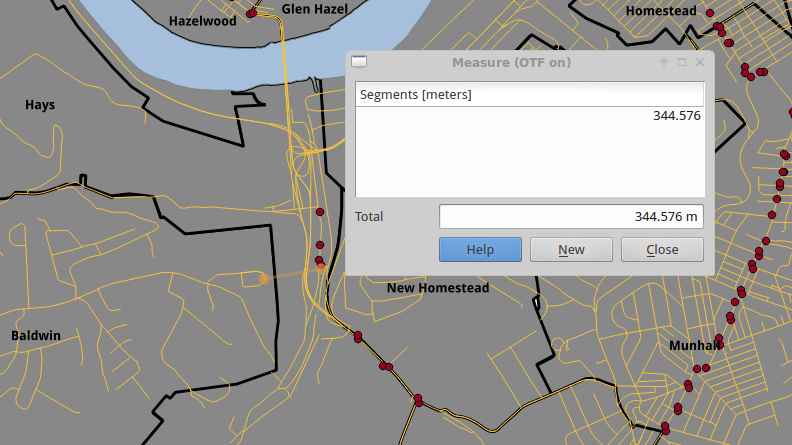Click the Hazelwood map label
This screenshot has height=445, width=792.
[x=202, y=20]
